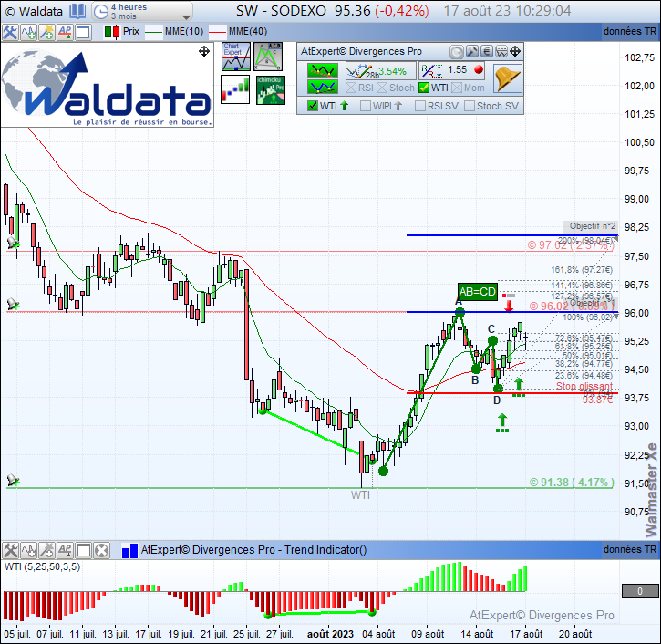Open the ABCD harmonic pattern module icon
661x644 pixels.
(268, 57)
